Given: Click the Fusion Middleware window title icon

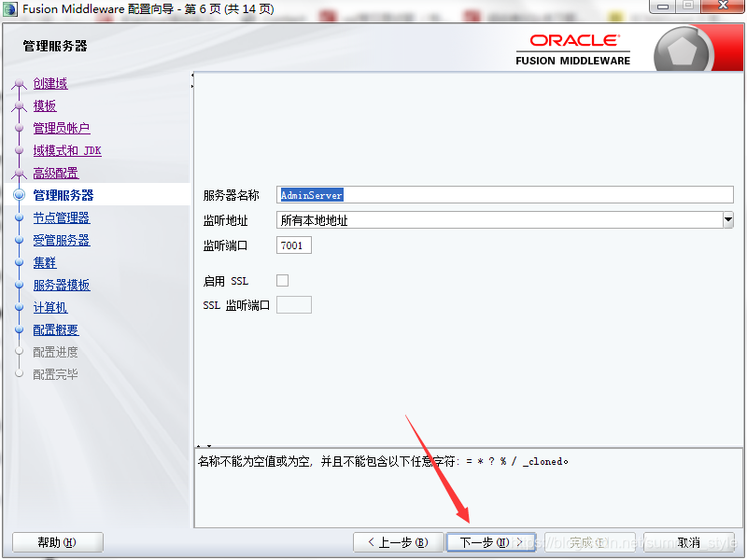Looking at the screenshot, I should point(10,9).
